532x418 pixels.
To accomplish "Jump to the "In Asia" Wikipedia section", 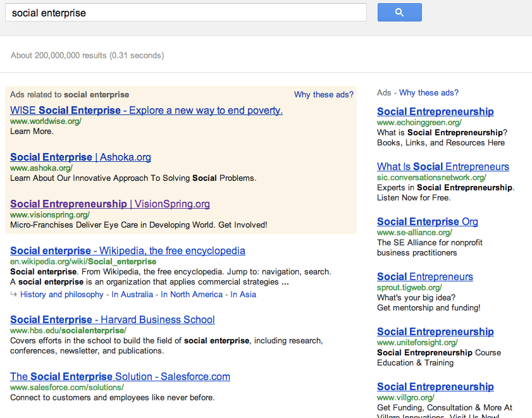I will click(244, 295).
